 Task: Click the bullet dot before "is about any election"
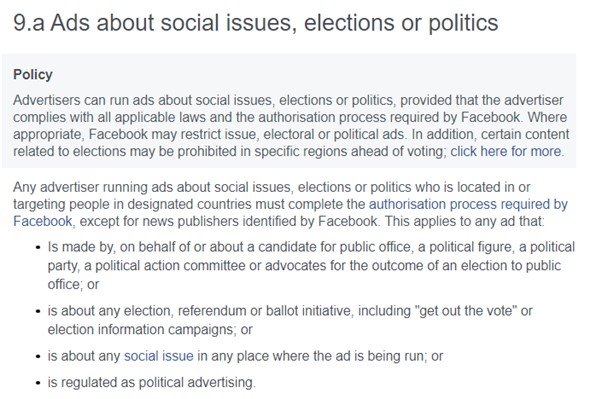(38, 311)
